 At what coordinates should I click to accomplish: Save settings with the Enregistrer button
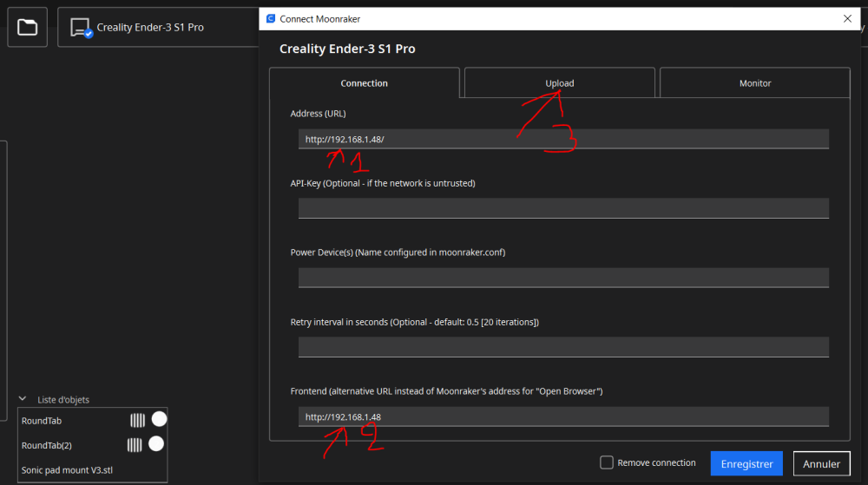(x=746, y=463)
